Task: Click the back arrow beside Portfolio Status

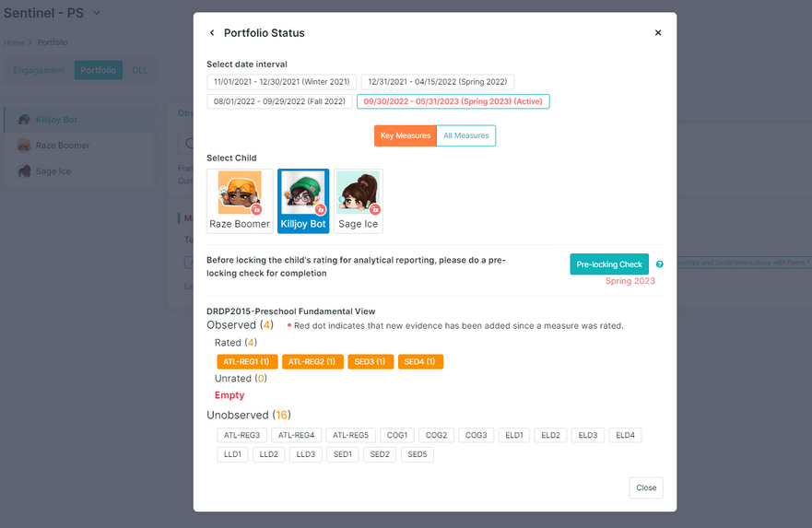Action: [x=212, y=32]
